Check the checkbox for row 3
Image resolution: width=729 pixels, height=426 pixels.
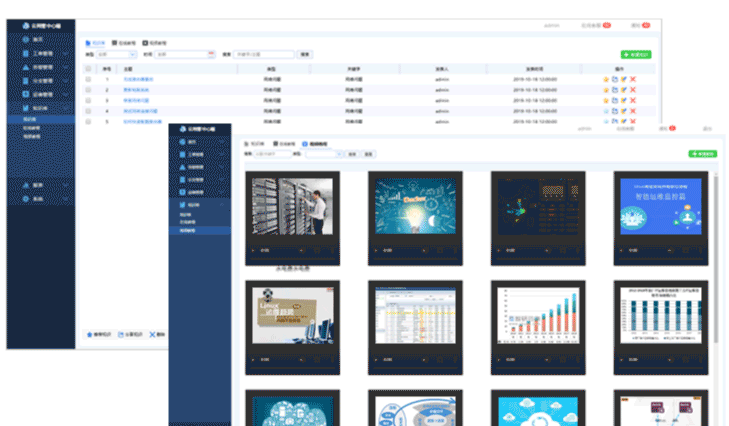88,100
